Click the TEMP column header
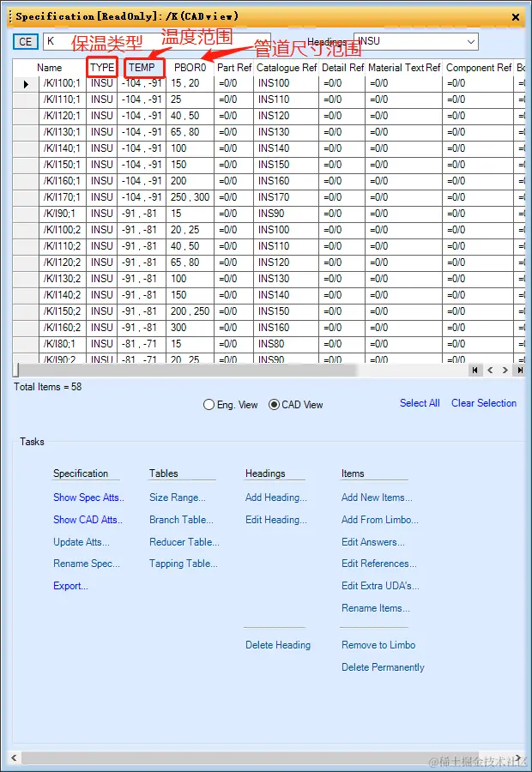Viewport: 532px width, 772px height. point(142,68)
